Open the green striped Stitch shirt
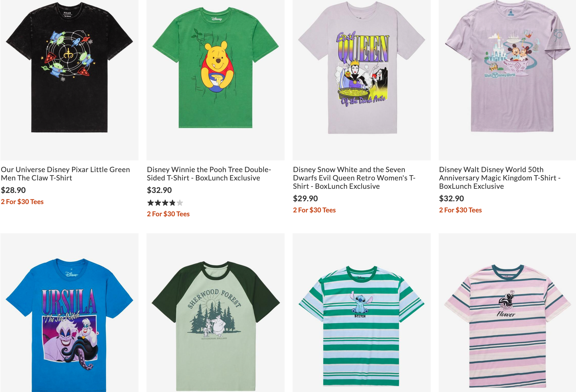The width and height of the screenshot is (576, 392). point(361,313)
